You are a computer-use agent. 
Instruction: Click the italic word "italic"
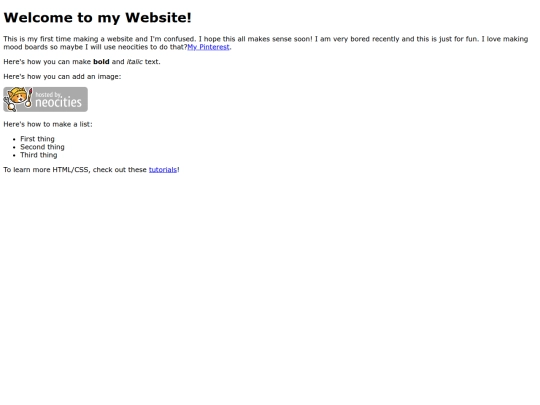[135, 62]
